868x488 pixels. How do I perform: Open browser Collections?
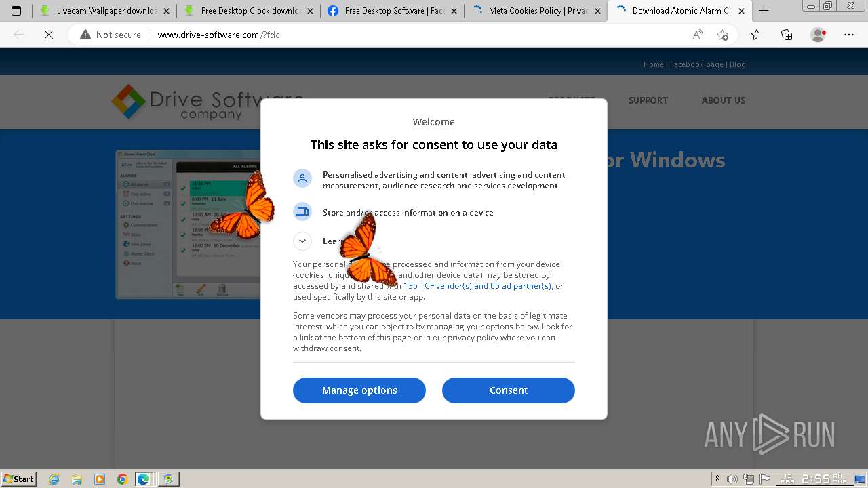click(x=787, y=35)
